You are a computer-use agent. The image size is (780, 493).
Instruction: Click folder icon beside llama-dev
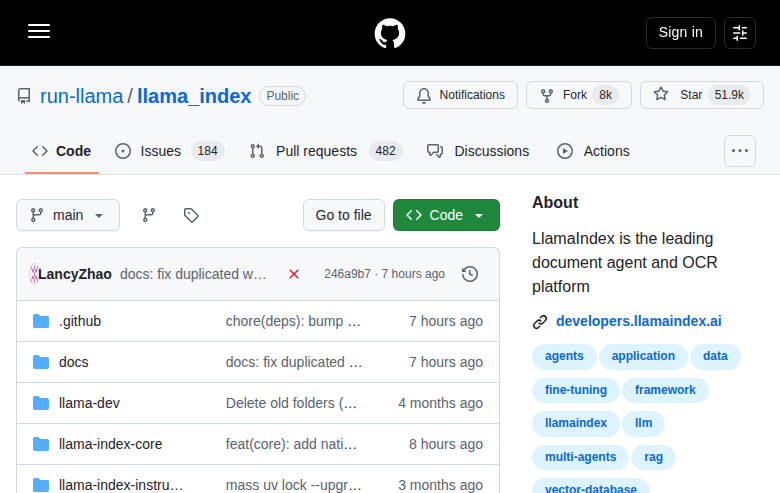41,403
